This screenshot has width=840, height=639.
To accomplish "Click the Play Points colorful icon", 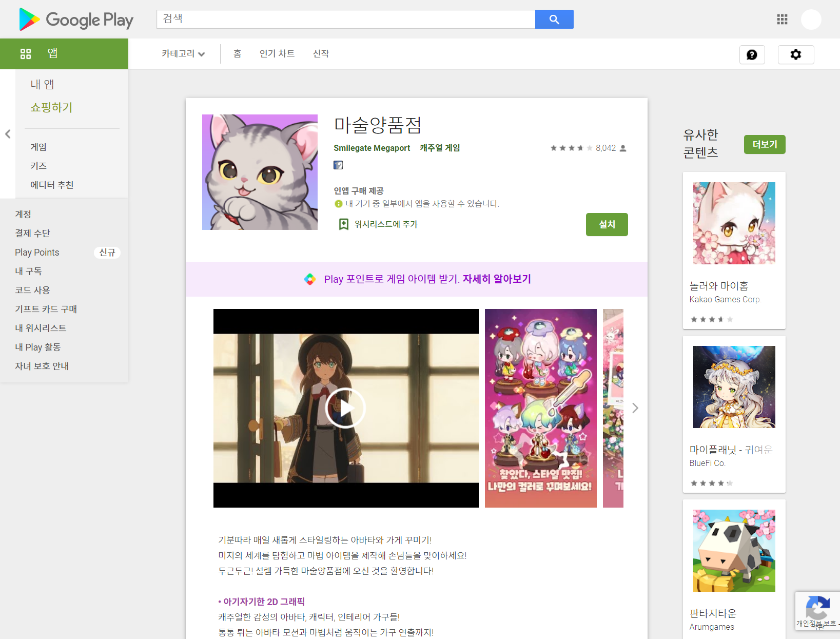I will point(310,279).
